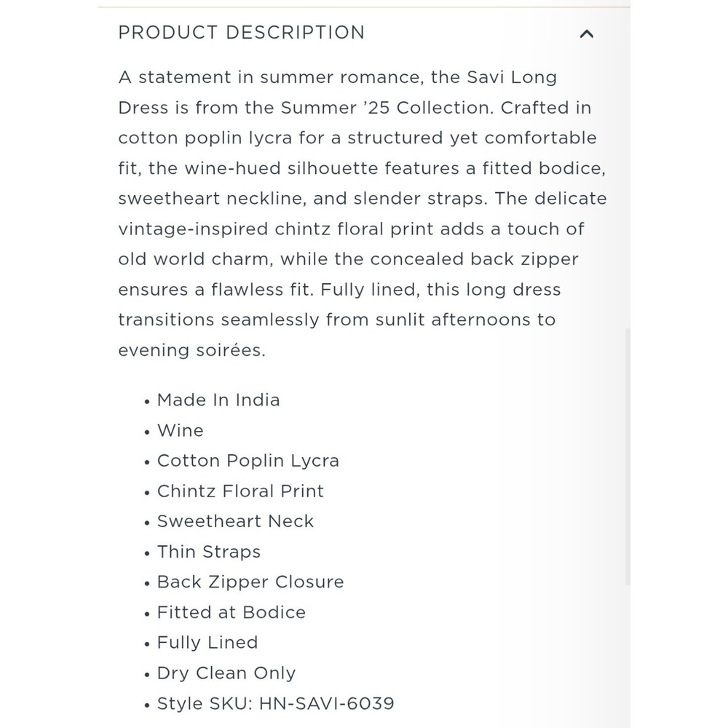Click the Sweetheart Neck list item
The image size is (728, 728).
coord(235,521)
